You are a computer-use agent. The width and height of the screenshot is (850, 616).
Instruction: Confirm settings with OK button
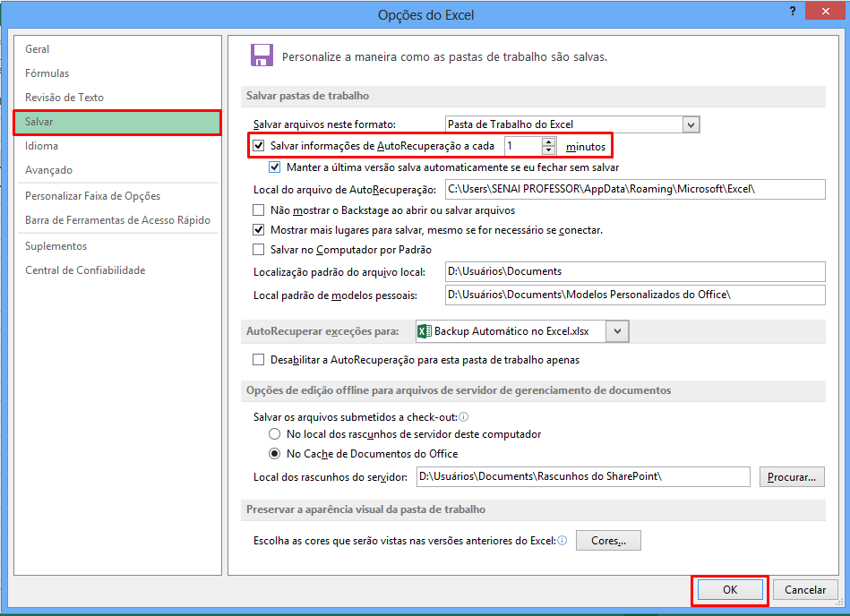coord(729,589)
